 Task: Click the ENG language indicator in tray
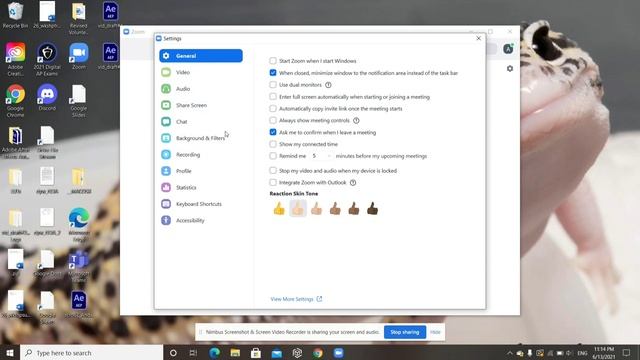pyautogui.click(x=582, y=353)
